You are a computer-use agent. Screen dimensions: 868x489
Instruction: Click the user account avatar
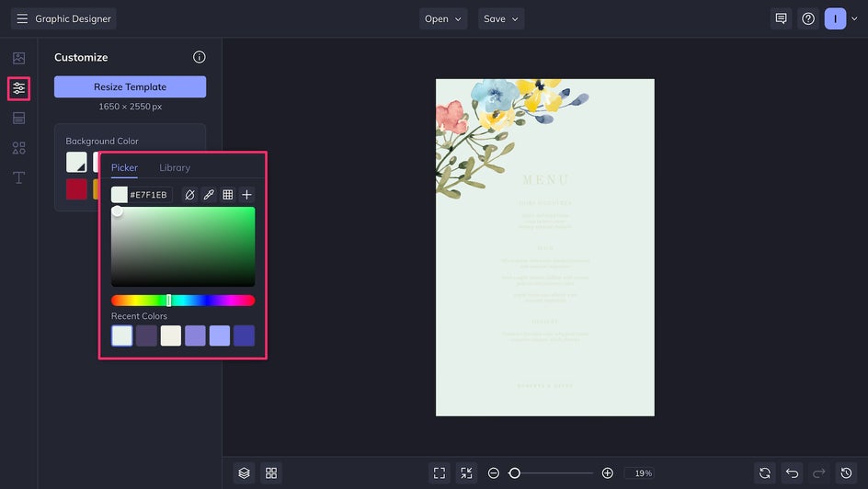coord(835,18)
